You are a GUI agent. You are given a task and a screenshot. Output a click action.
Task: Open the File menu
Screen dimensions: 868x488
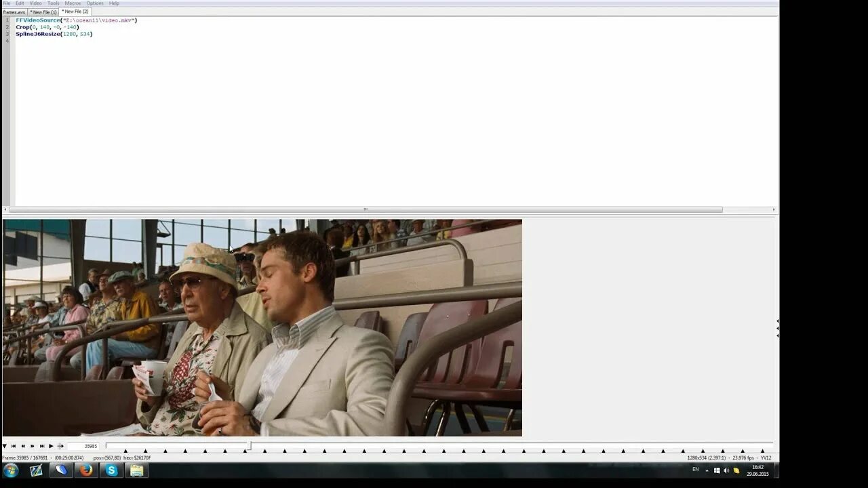tap(7, 3)
